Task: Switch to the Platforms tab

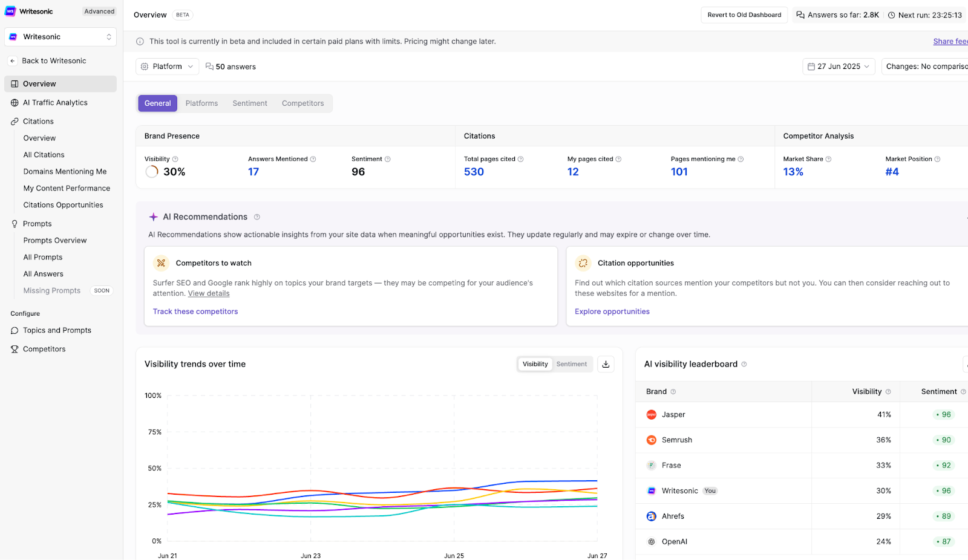Action: pos(201,103)
